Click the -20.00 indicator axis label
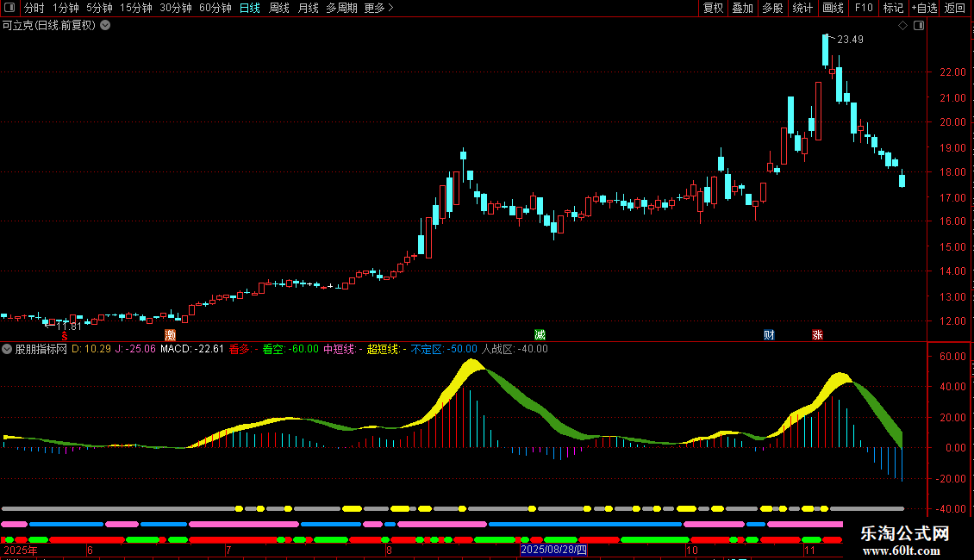974x560 pixels. point(951,479)
